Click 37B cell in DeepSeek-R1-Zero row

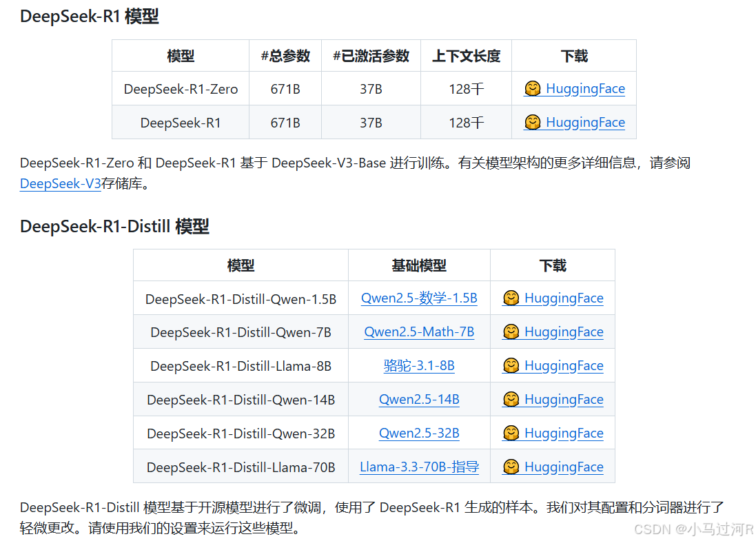tap(371, 89)
